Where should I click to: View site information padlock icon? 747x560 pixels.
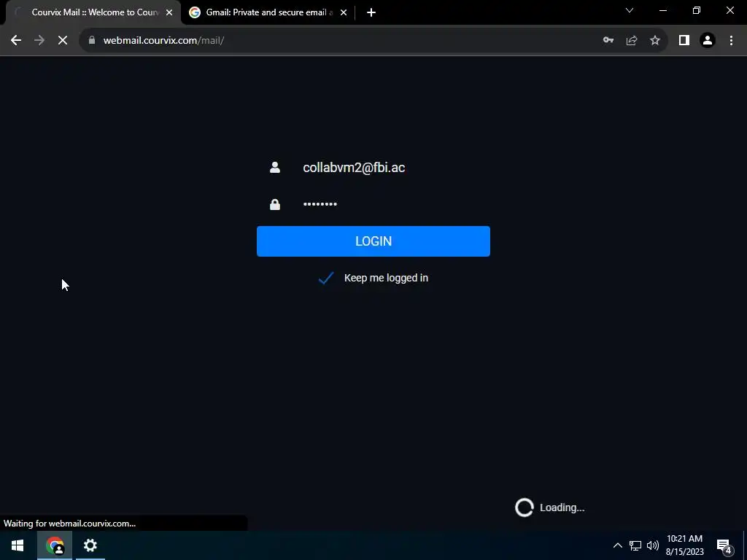[92, 41]
